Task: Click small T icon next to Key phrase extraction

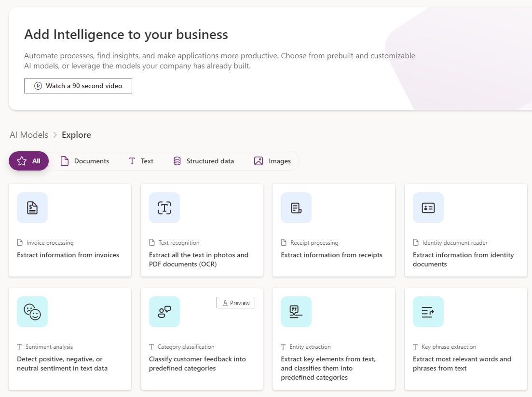Action: (x=415, y=347)
